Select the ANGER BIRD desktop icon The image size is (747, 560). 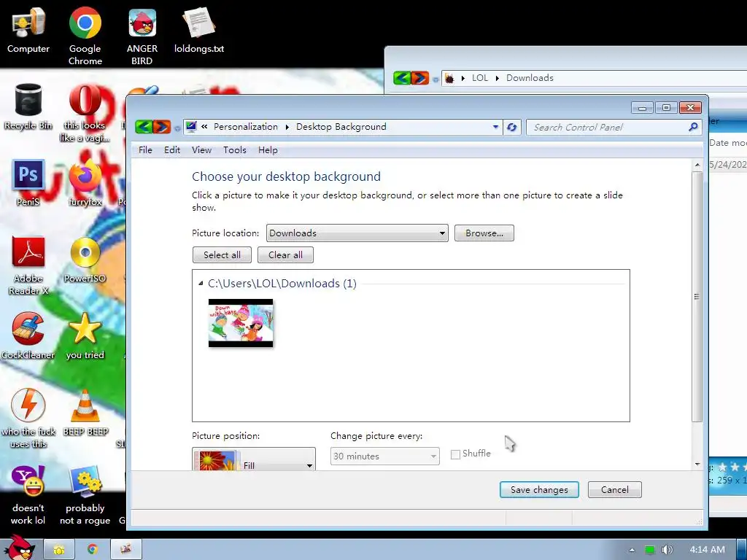[142, 36]
